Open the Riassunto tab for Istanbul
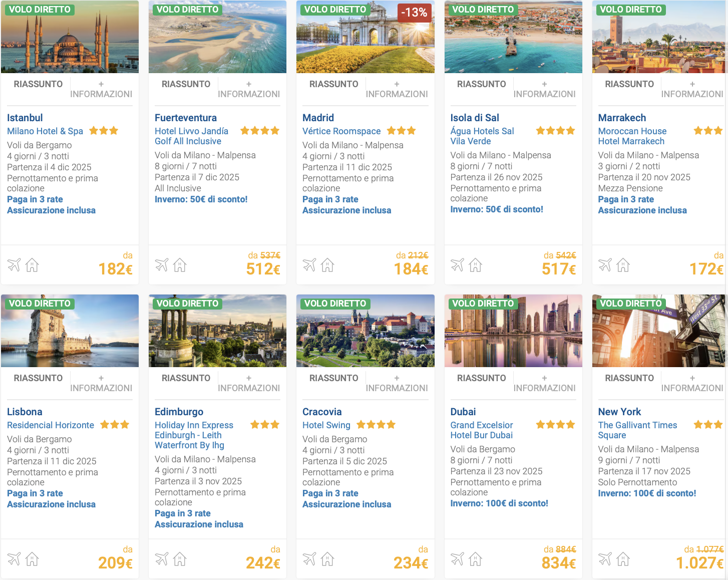728x580 pixels. click(38, 84)
